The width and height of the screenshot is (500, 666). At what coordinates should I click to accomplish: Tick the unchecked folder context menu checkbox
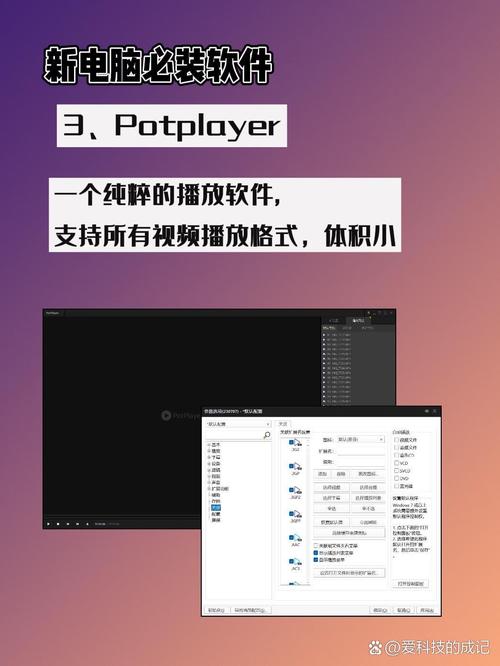click(x=316, y=545)
